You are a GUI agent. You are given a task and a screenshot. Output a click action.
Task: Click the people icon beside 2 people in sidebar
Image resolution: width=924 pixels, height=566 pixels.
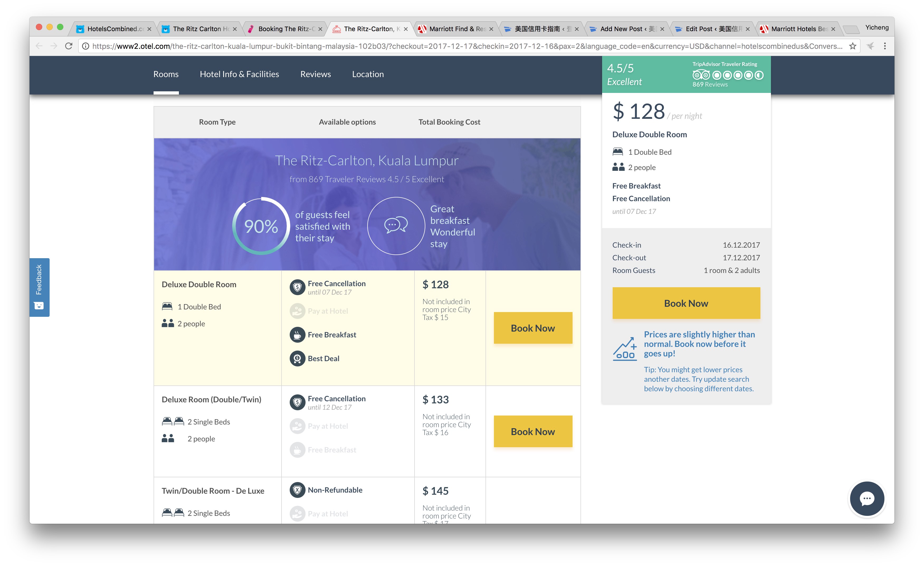(618, 167)
